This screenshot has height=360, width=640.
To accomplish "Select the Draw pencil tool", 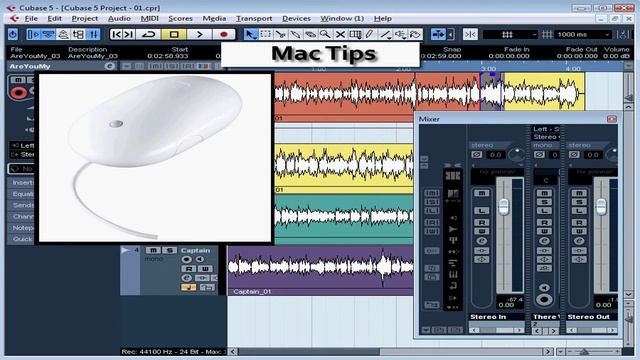I will pyautogui.click(x=370, y=34).
